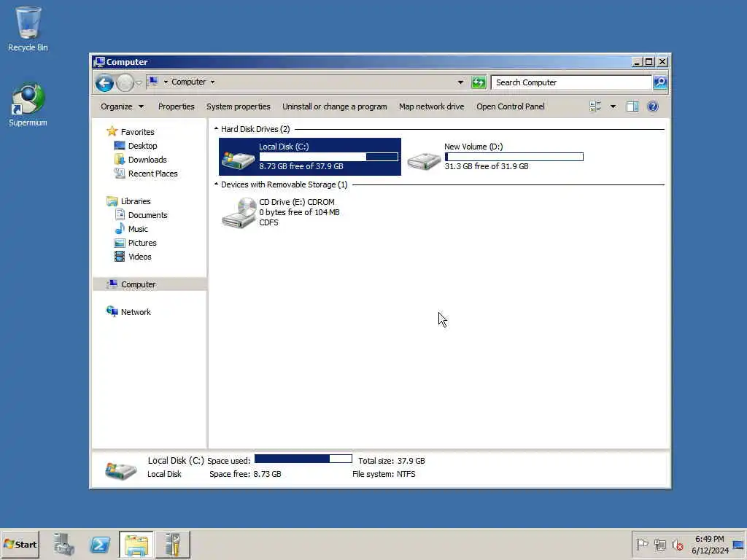Click the greyed Forward navigation button

(x=125, y=83)
